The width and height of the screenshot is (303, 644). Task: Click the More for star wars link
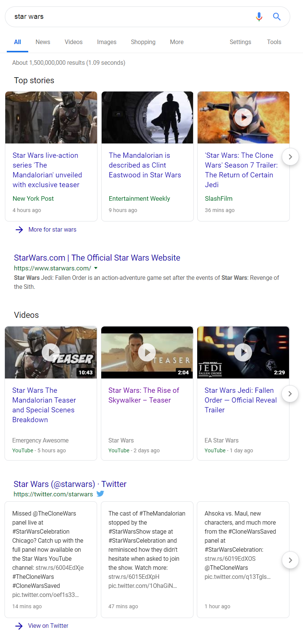coord(52,230)
